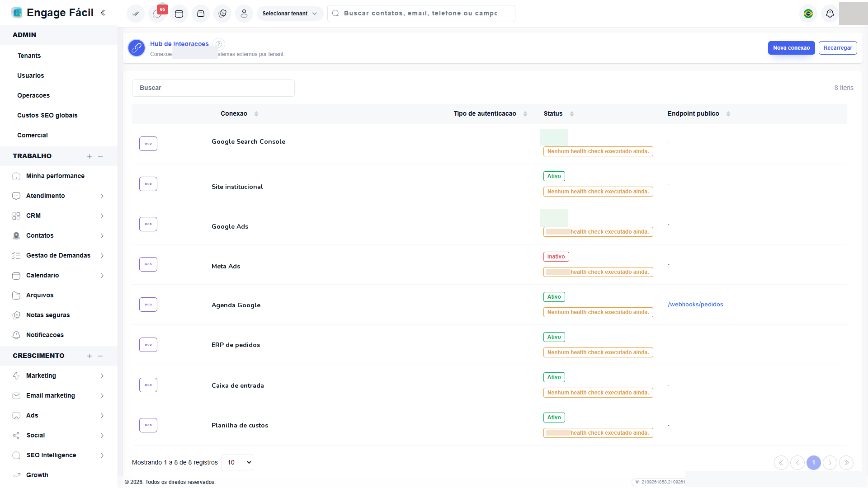
Task: Open actions menu for Planilha de custos row
Action: click(x=148, y=425)
